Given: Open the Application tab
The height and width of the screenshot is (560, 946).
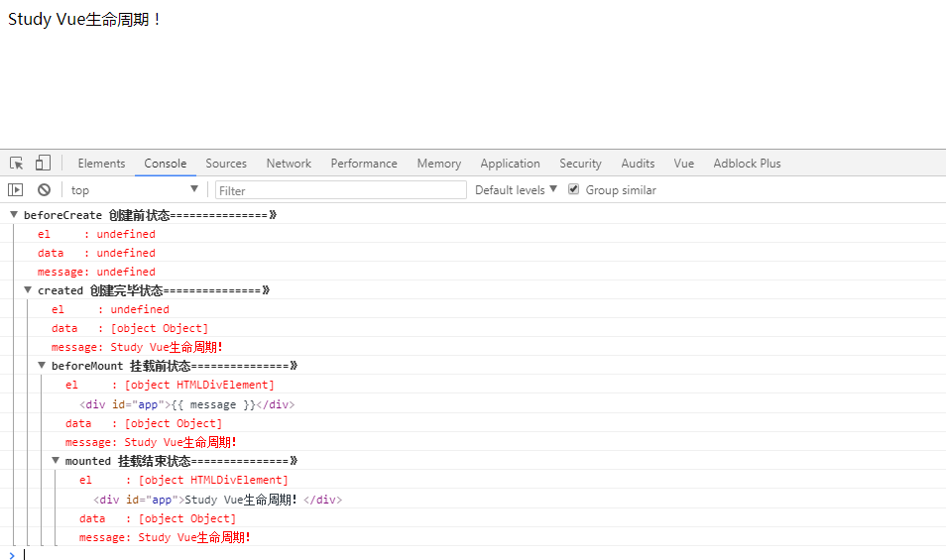Looking at the screenshot, I should coord(510,164).
